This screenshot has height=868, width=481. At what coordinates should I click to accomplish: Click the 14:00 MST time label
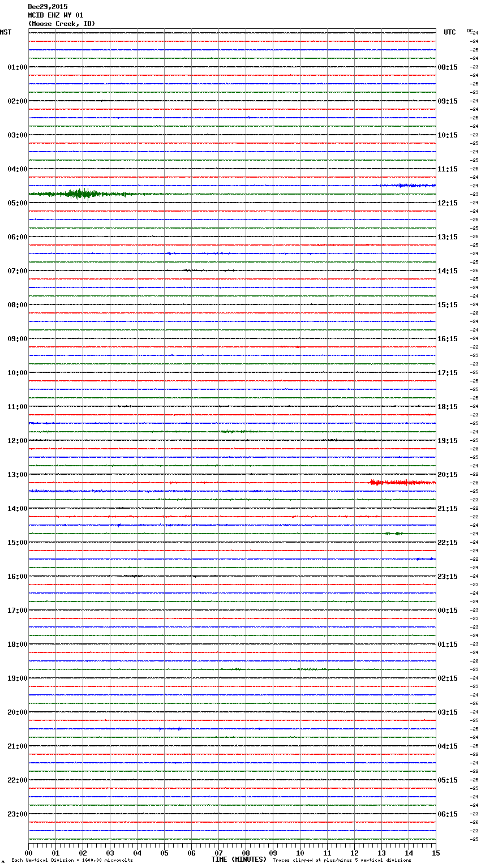pyautogui.click(x=17, y=509)
